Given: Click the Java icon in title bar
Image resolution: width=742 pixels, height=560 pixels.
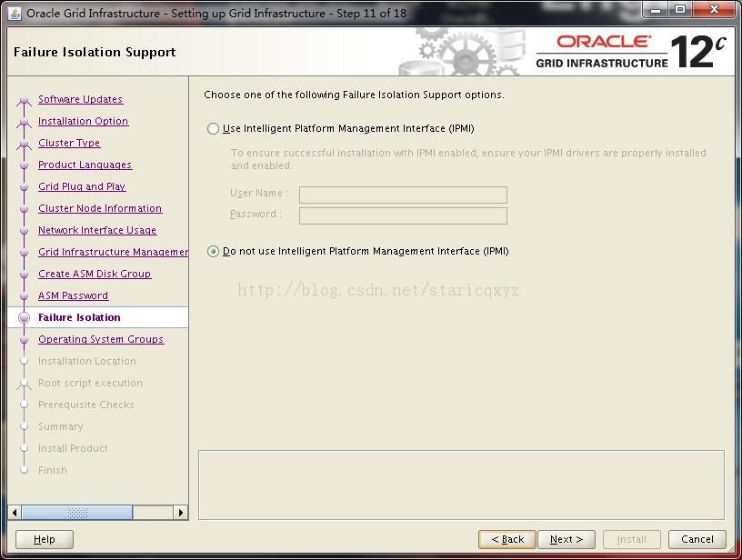Looking at the screenshot, I should click(15, 14).
